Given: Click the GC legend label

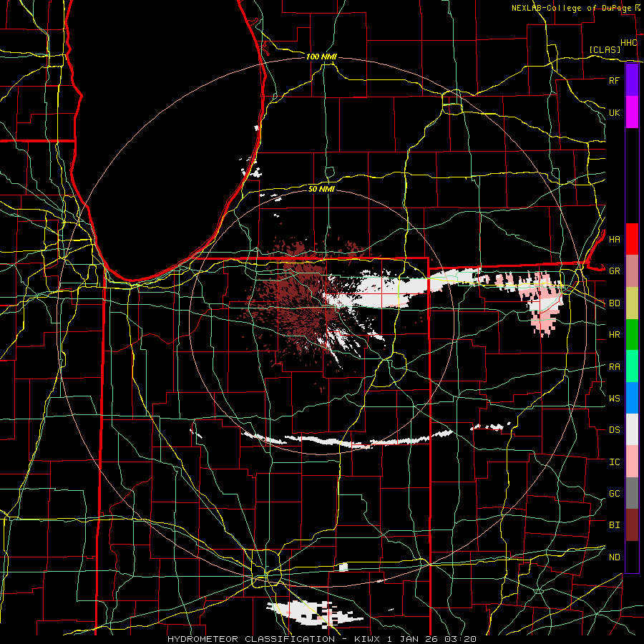Looking at the screenshot, I should 614,494.
